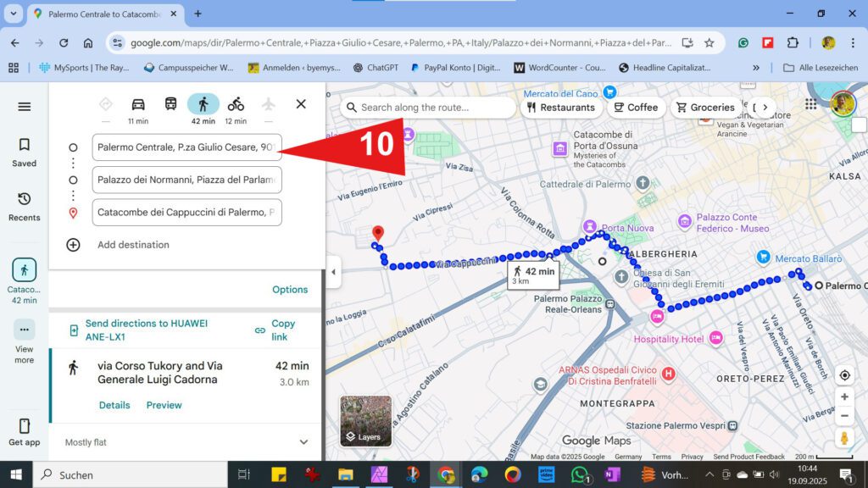Filter by Restaurants along the route
The width and height of the screenshot is (868, 488).
pos(560,108)
